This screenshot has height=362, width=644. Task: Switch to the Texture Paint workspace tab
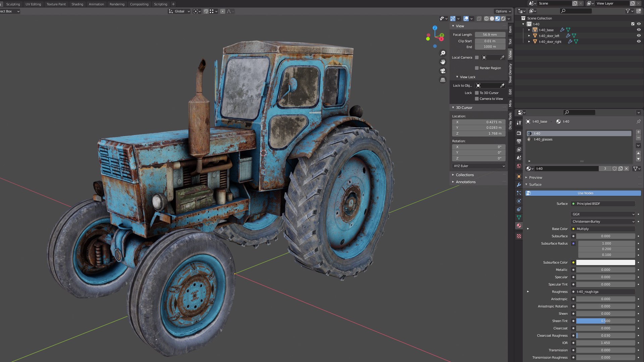(x=56, y=4)
